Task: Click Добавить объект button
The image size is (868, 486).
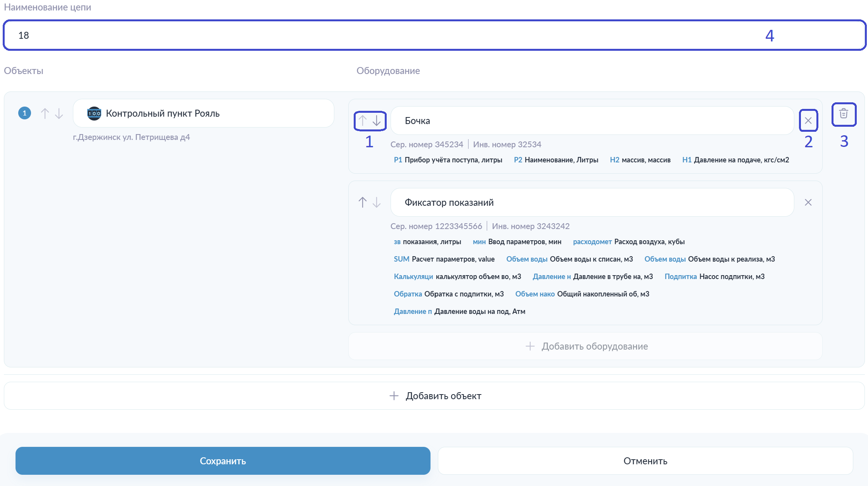Action: (x=434, y=396)
